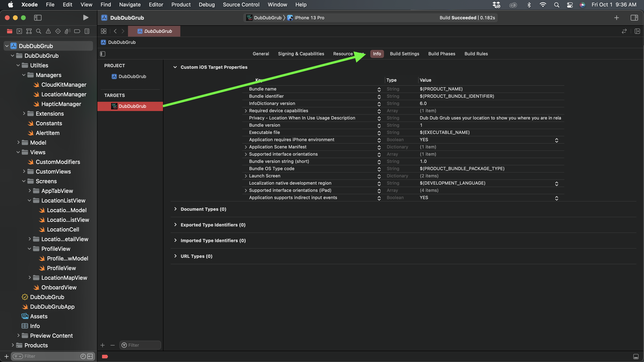Show recently modified files filter
644x362 pixels.
pyautogui.click(x=83, y=356)
